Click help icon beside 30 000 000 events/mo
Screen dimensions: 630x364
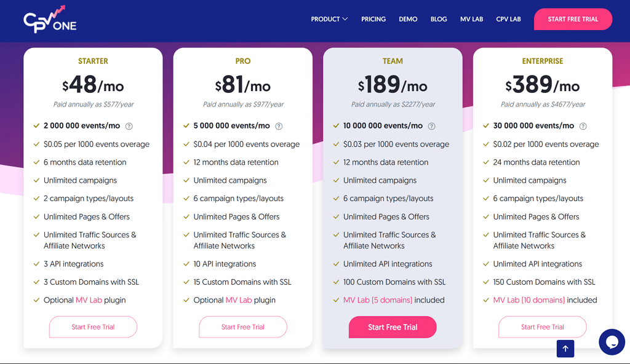pos(583,126)
